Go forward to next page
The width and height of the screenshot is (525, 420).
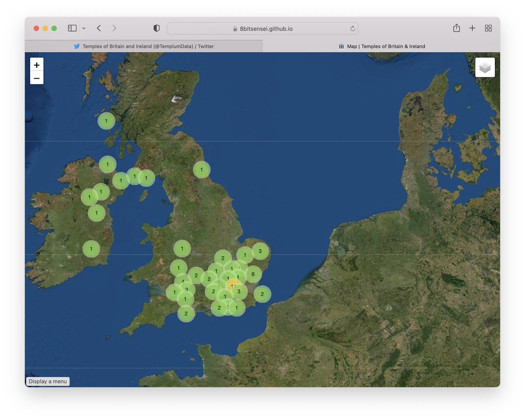pos(114,28)
